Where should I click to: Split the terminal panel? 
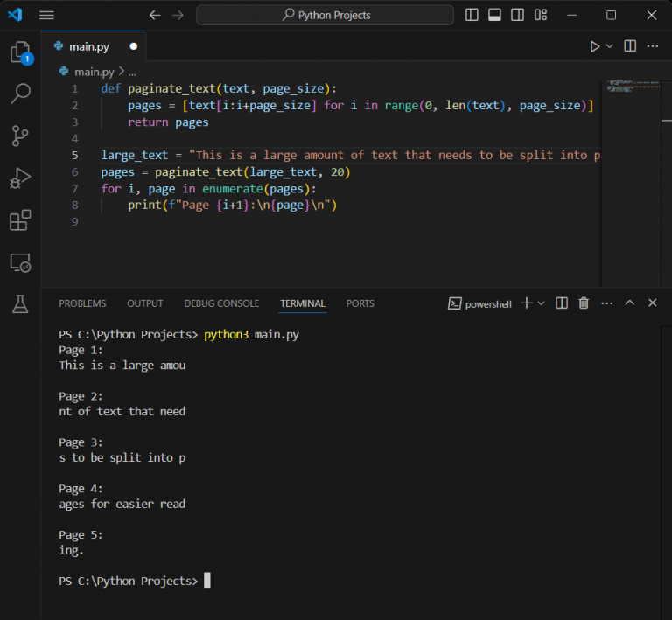(x=562, y=303)
